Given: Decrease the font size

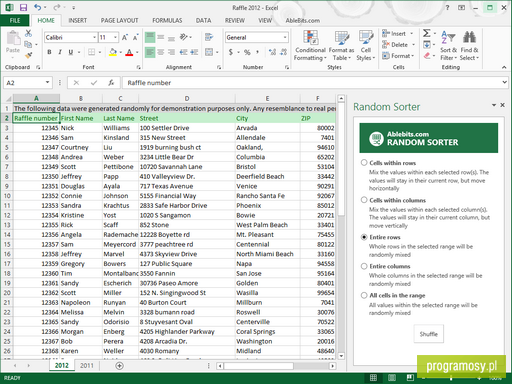Looking at the screenshot, I should 135,37.
